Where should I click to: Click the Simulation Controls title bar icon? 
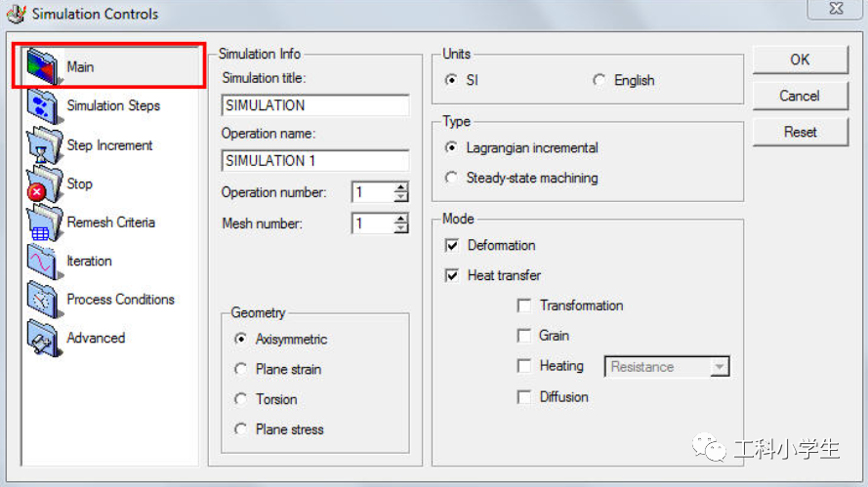point(16,14)
